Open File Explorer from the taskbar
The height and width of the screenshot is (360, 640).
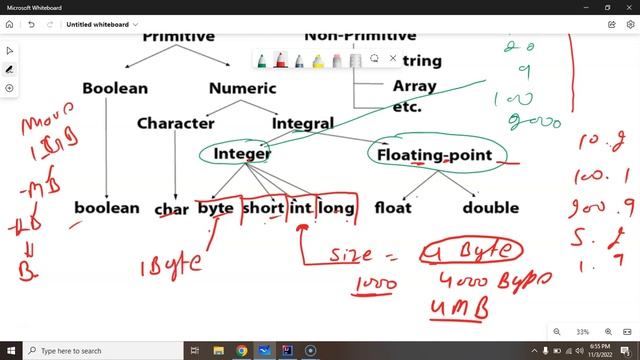point(218,351)
